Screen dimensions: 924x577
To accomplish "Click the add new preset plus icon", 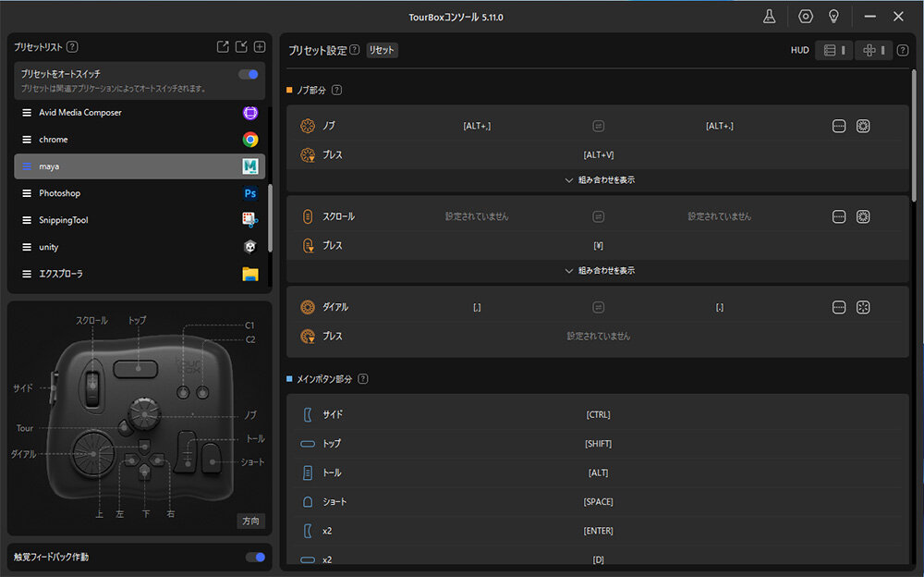I will coord(260,47).
